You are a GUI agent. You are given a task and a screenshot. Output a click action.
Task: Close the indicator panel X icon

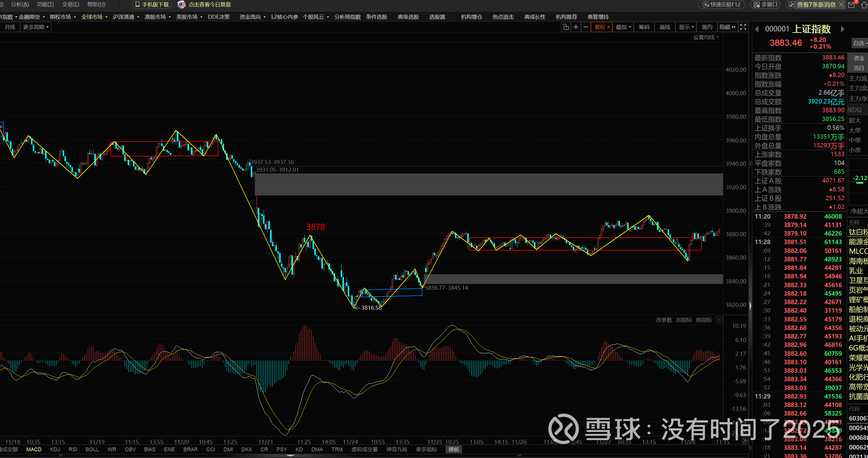pyautogui.click(x=719, y=320)
